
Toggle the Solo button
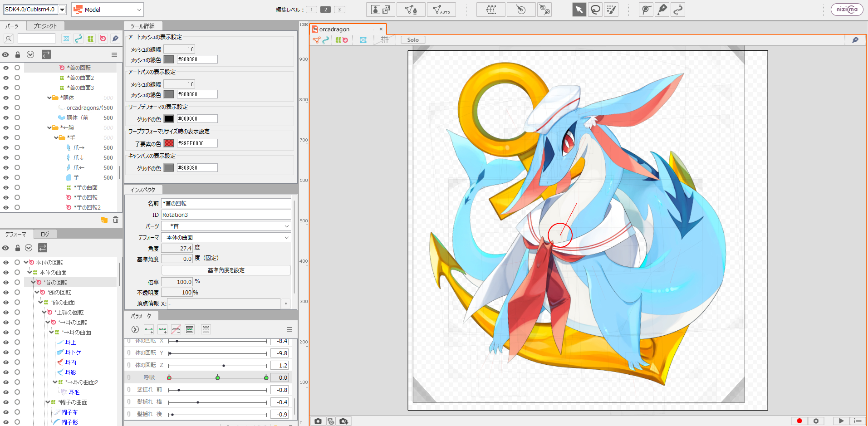(413, 40)
